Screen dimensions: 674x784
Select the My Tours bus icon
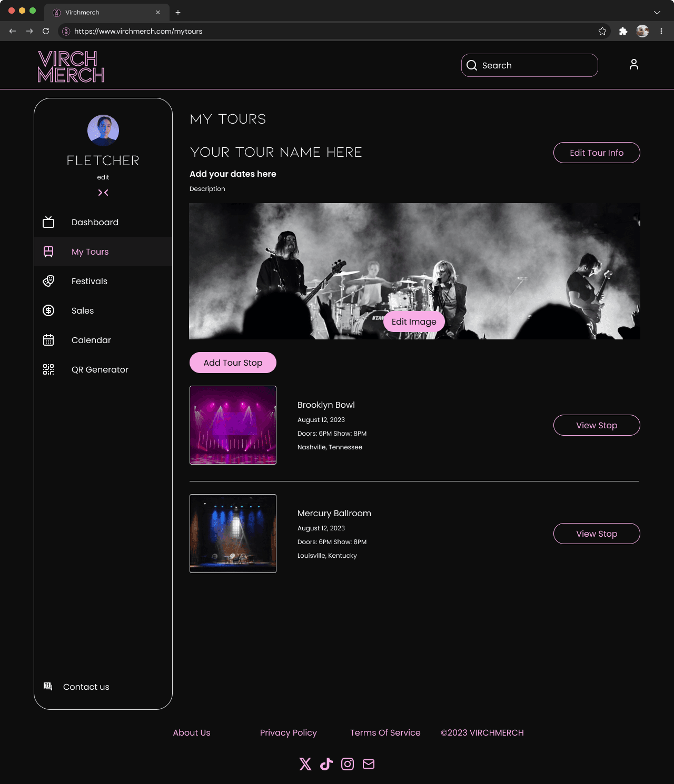pos(48,252)
